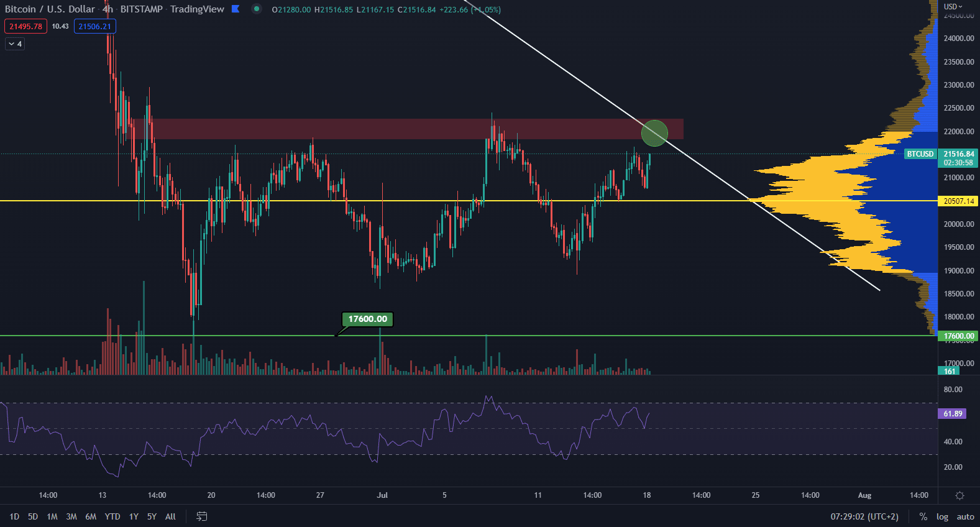Screen dimensions: 980x527
Task: Select the green circle drawing on chart
Action: [x=654, y=133]
